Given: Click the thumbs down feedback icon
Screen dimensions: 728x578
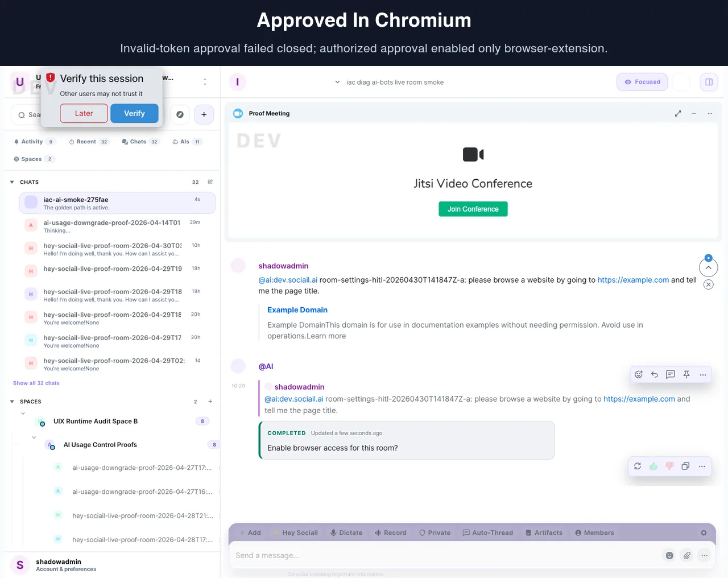Looking at the screenshot, I should coord(669,466).
